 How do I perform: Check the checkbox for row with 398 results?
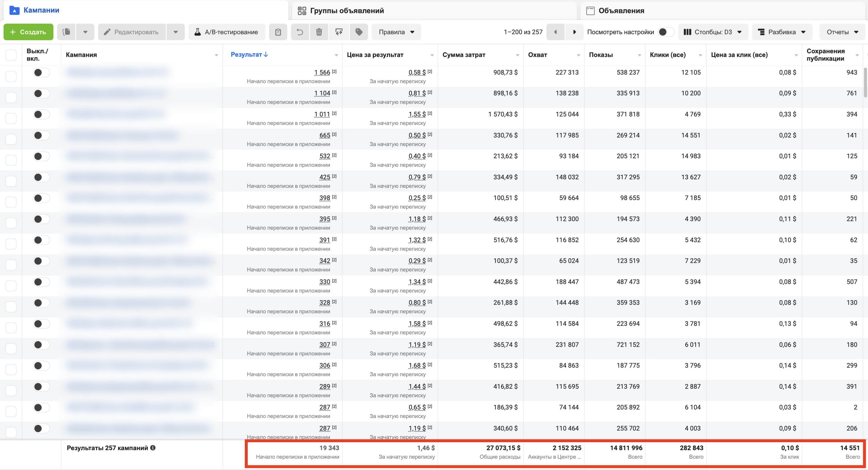(11, 202)
